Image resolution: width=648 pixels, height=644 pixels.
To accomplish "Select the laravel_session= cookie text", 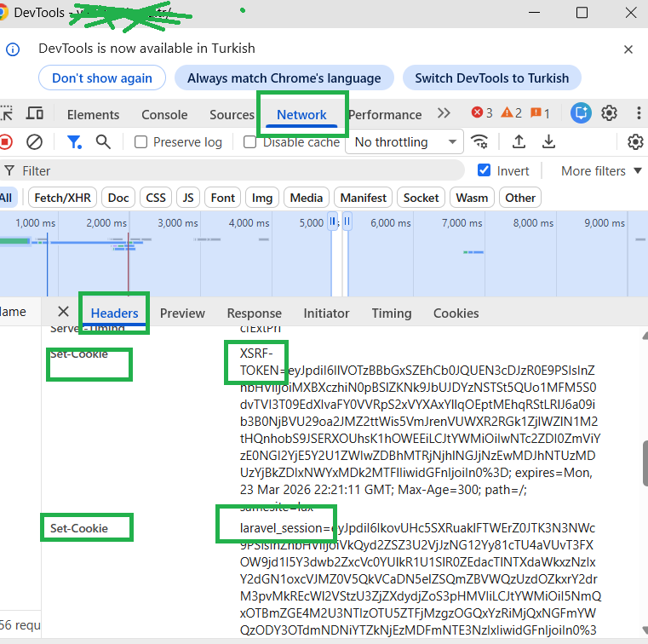I will (285, 528).
